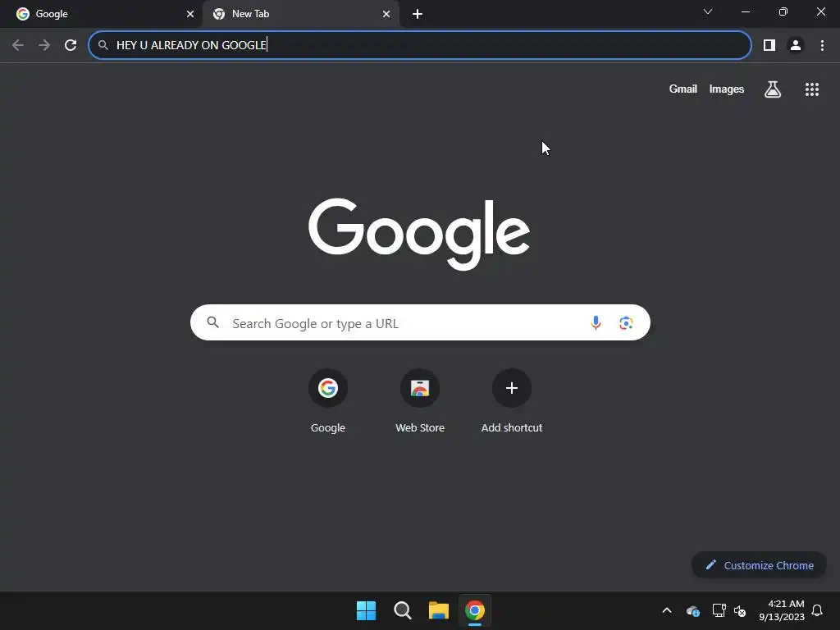The image size is (840, 630).
Task: Open the tab search dropdown arrow
Action: point(708,11)
